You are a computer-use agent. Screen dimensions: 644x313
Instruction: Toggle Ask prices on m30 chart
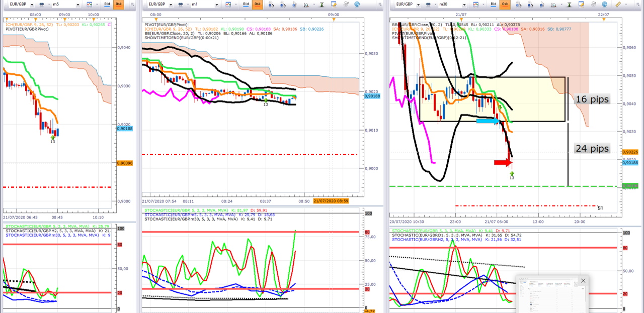(x=505, y=4)
